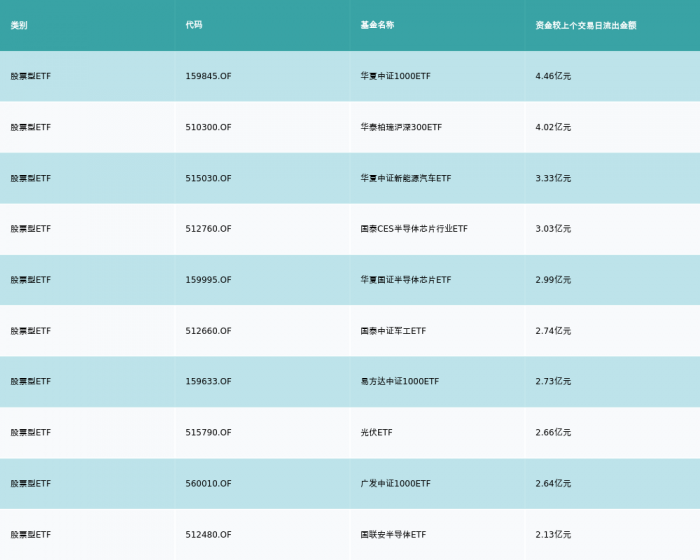Screen dimensions: 700x560
Task: Select code 515030.OF
Action: click(208, 178)
